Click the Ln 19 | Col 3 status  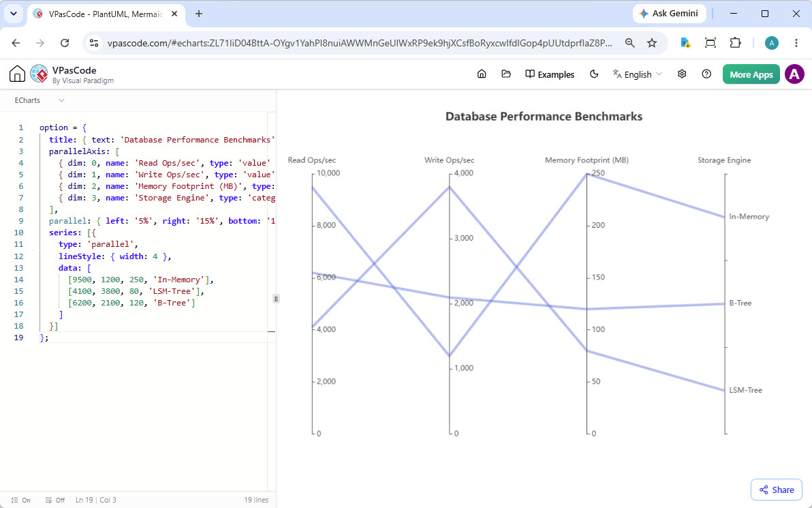pyautogui.click(x=96, y=500)
